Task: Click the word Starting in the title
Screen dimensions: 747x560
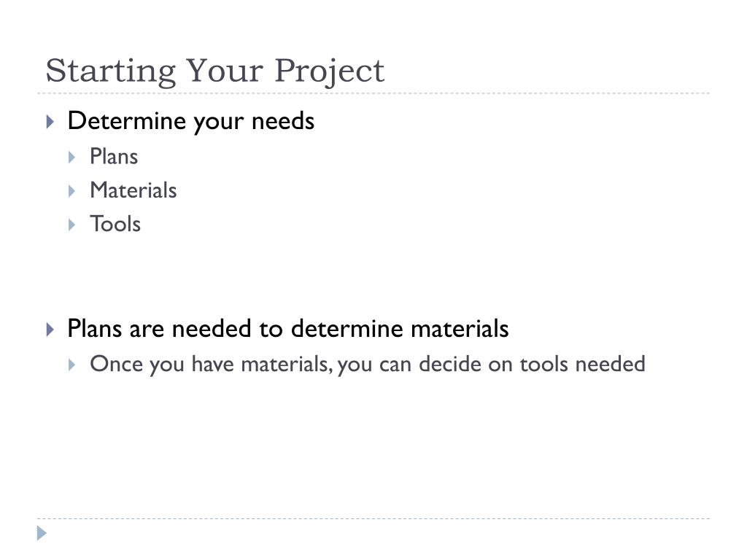Action: [x=111, y=72]
